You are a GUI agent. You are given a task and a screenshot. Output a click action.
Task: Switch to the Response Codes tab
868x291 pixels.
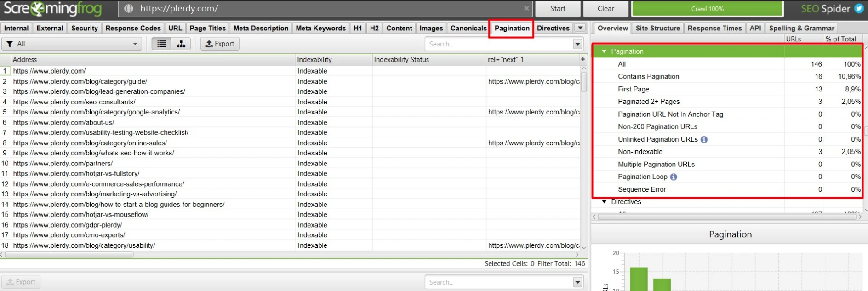pos(133,28)
